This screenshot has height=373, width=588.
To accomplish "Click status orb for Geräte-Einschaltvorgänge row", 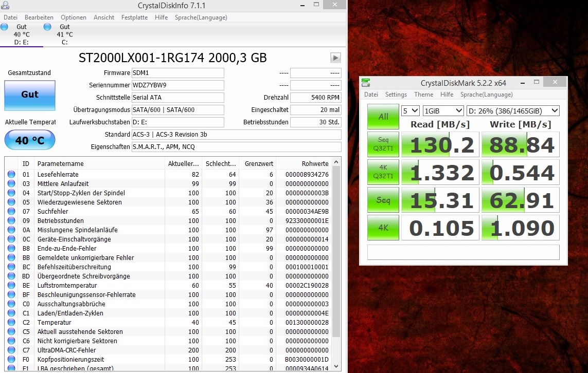I will 11,239.
